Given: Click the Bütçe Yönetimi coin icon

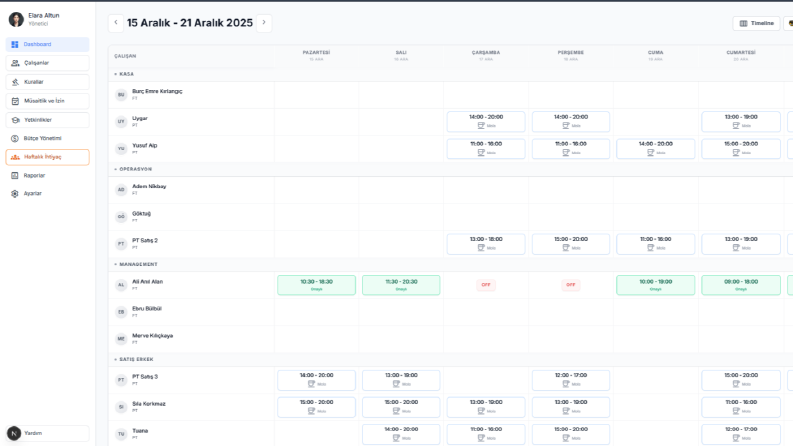Looking at the screenshot, I should click(15, 138).
